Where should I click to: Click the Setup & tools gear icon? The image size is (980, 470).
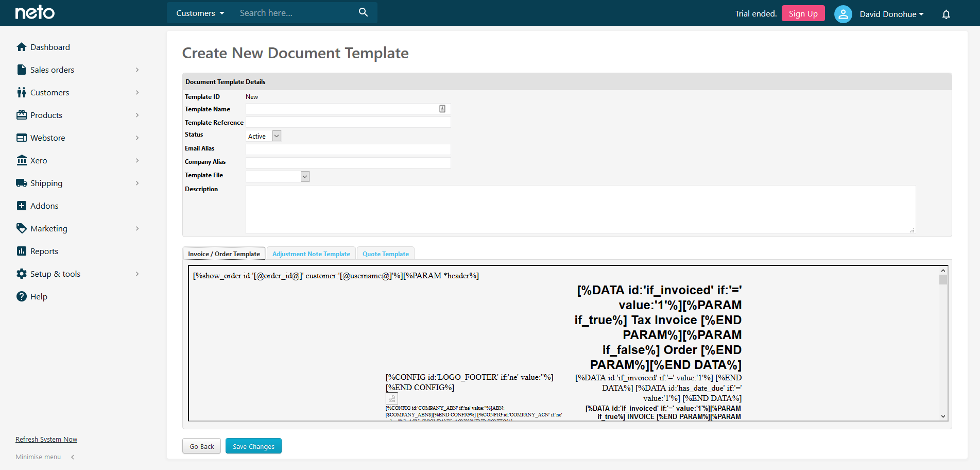[x=22, y=274]
